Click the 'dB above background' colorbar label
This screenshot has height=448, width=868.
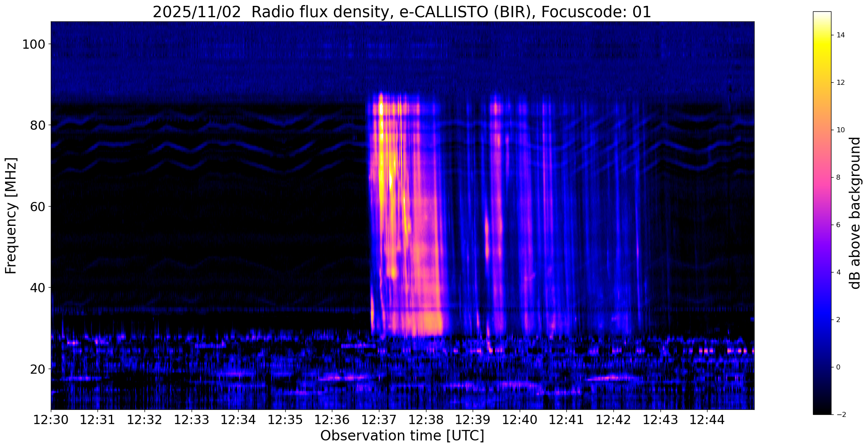point(855,213)
